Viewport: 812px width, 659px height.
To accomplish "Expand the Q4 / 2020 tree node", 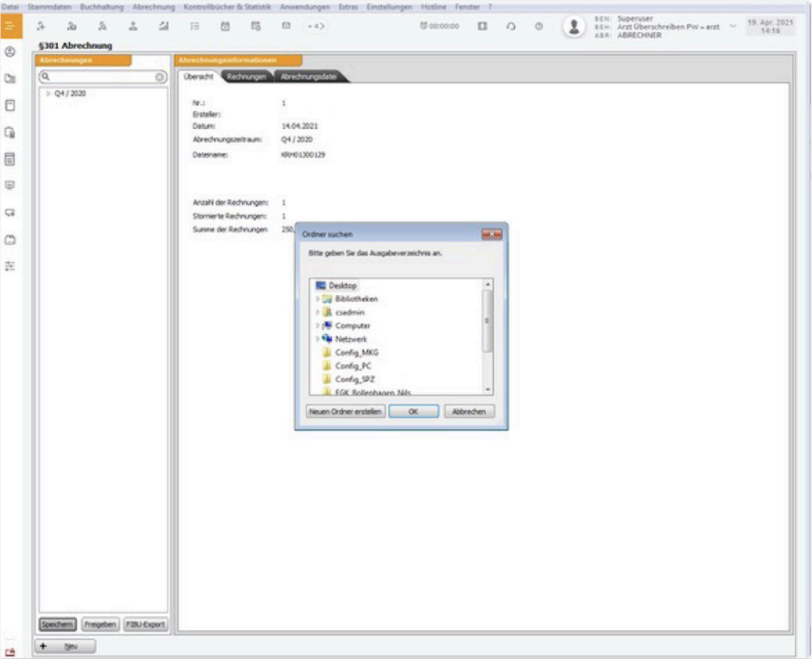I will coord(48,94).
